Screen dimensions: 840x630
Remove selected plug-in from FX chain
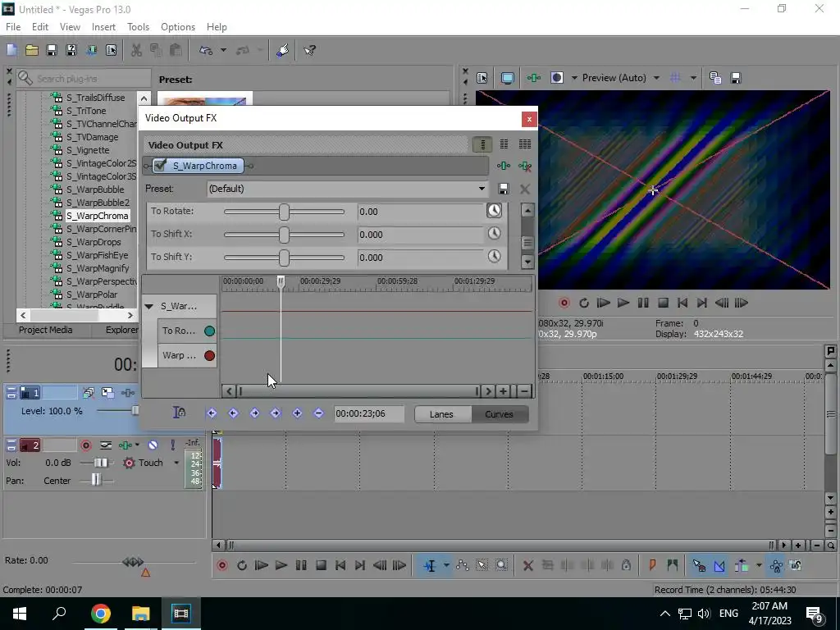click(525, 166)
